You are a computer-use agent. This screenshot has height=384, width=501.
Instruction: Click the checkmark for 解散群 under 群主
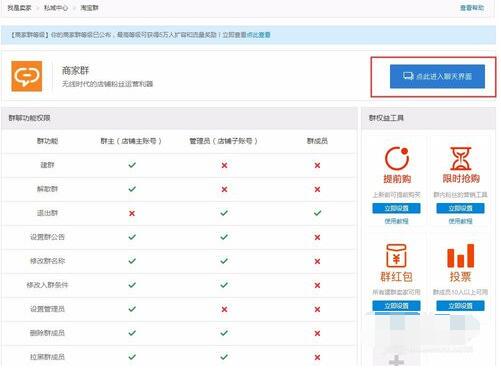click(x=132, y=189)
